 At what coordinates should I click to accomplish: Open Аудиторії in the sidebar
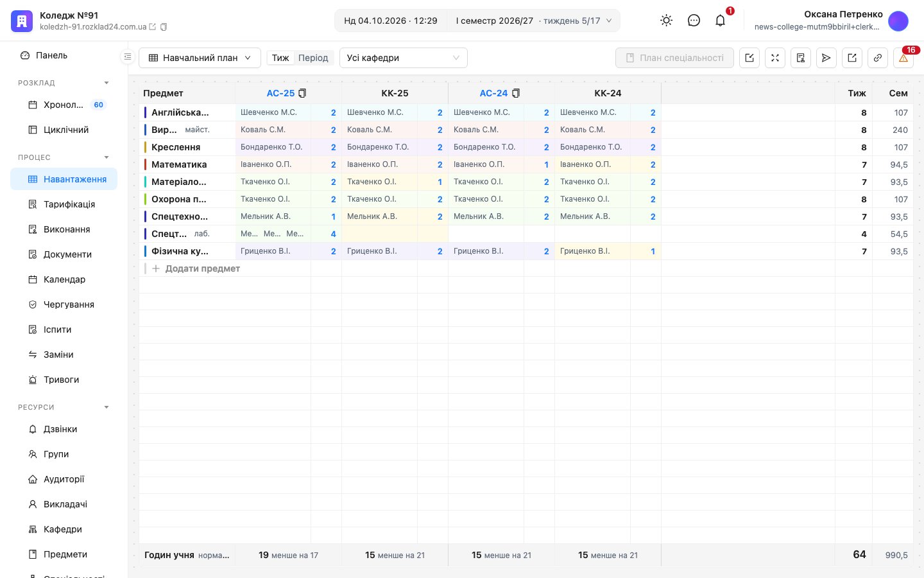tap(64, 479)
